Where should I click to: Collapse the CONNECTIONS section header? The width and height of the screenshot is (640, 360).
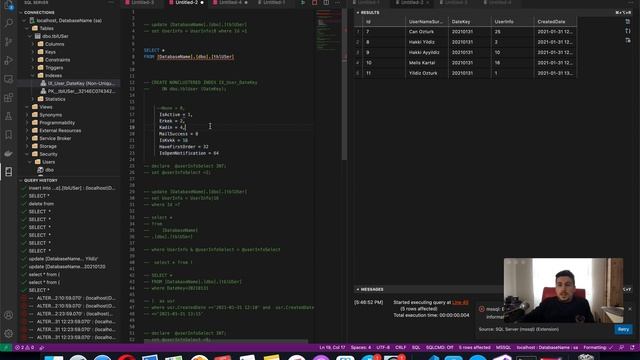(38, 13)
